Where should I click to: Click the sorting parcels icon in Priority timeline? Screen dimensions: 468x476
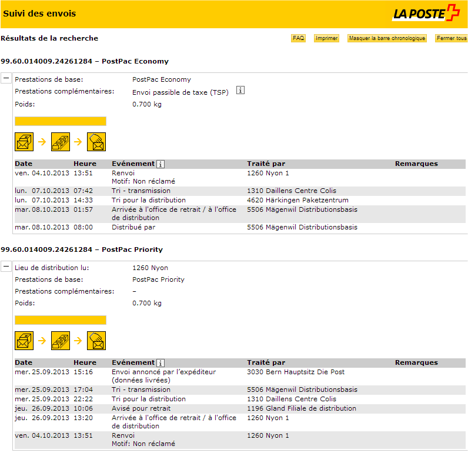[x=61, y=341]
